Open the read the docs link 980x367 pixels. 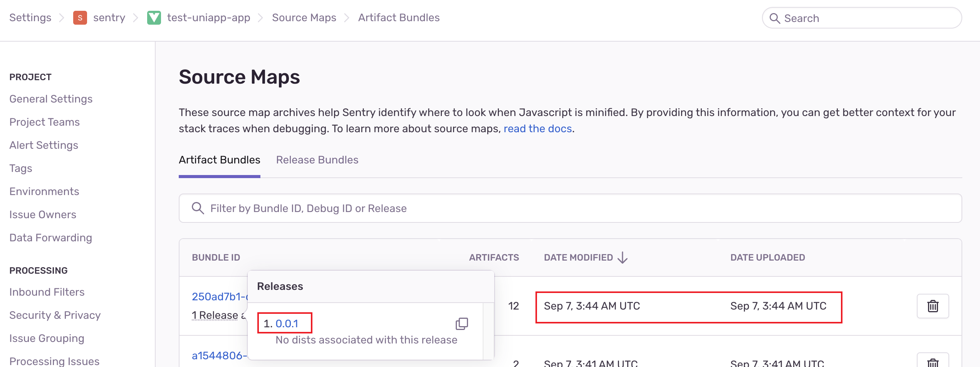coord(537,129)
